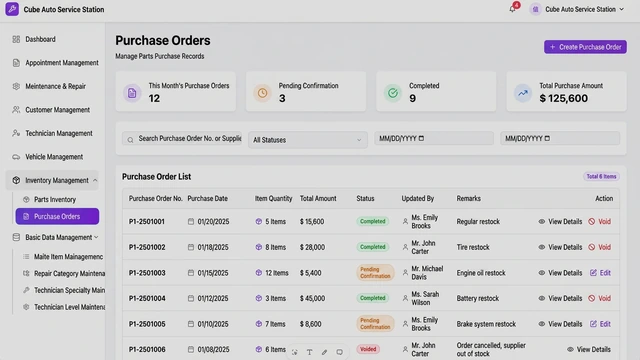The width and height of the screenshot is (640, 360).
Task: Open Parts Inventory submenu item
Action: click(57, 200)
